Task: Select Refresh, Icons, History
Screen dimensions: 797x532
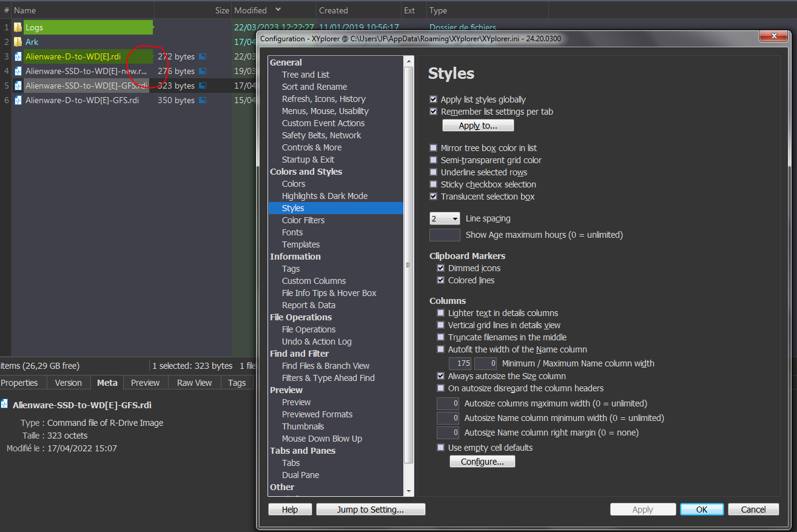Action: [x=324, y=99]
